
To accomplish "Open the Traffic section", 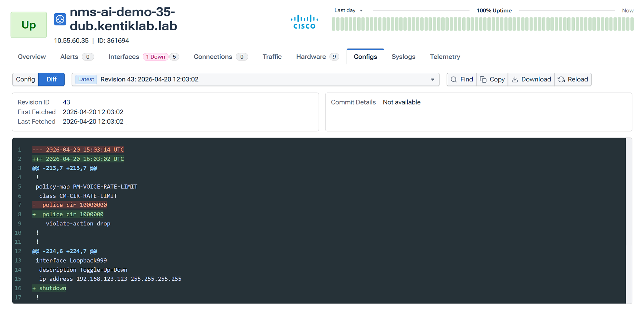I will click(x=272, y=57).
